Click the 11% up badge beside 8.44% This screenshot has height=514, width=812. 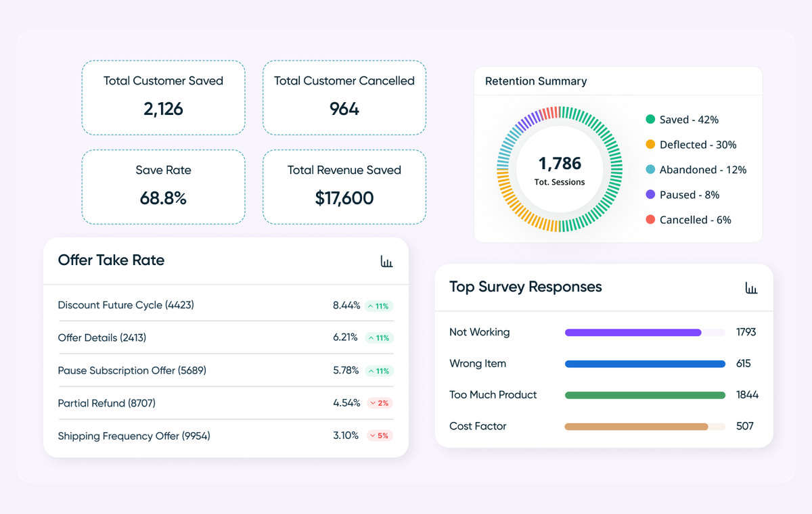click(x=379, y=306)
